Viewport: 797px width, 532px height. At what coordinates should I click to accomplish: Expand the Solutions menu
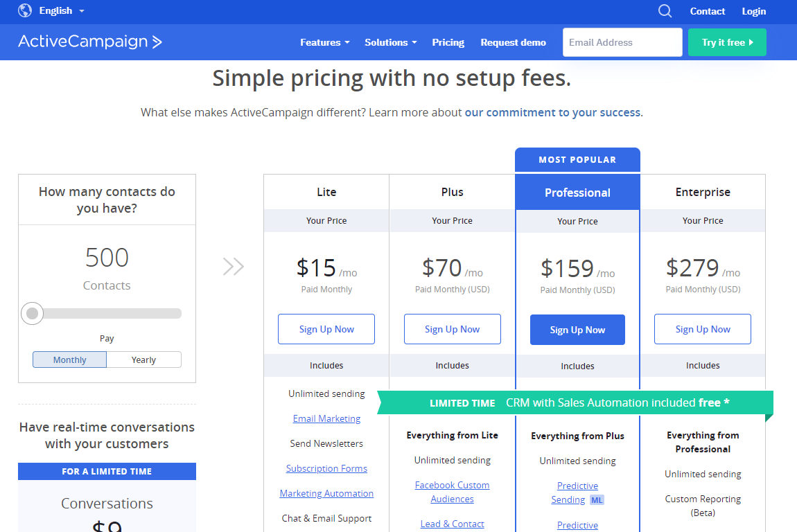pyautogui.click(x=390, y=42)
